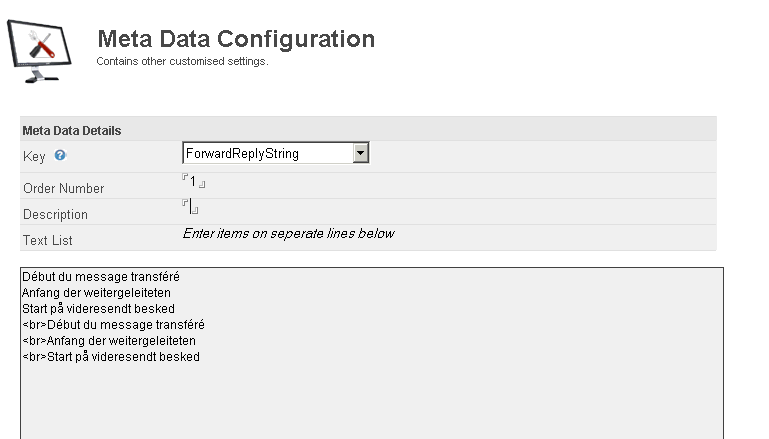
Task: Click the '<br>Anfang der weitergeleiteten' line
Action: point(109,341)
